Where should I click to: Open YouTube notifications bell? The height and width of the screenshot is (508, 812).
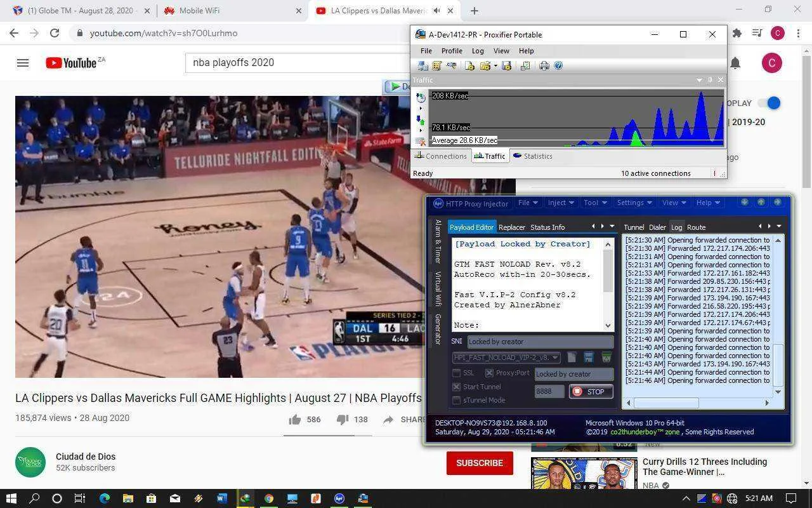[x=735, y=63]
